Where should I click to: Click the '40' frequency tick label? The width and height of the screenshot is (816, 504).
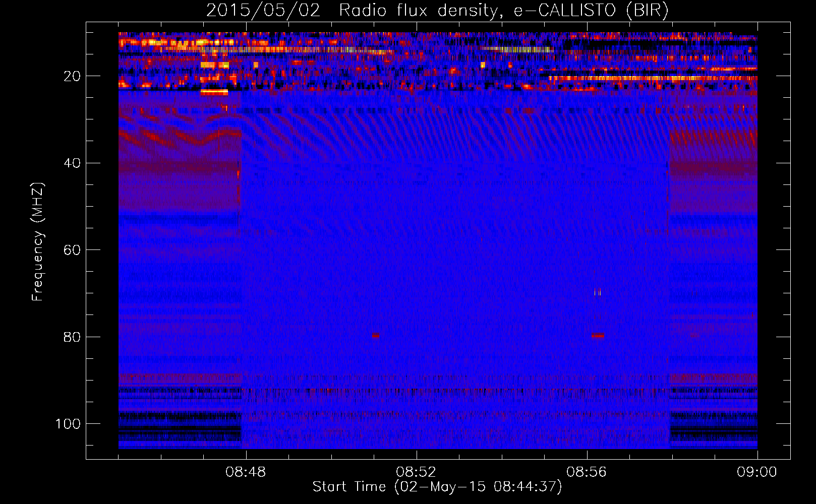(x=72, y=163)
